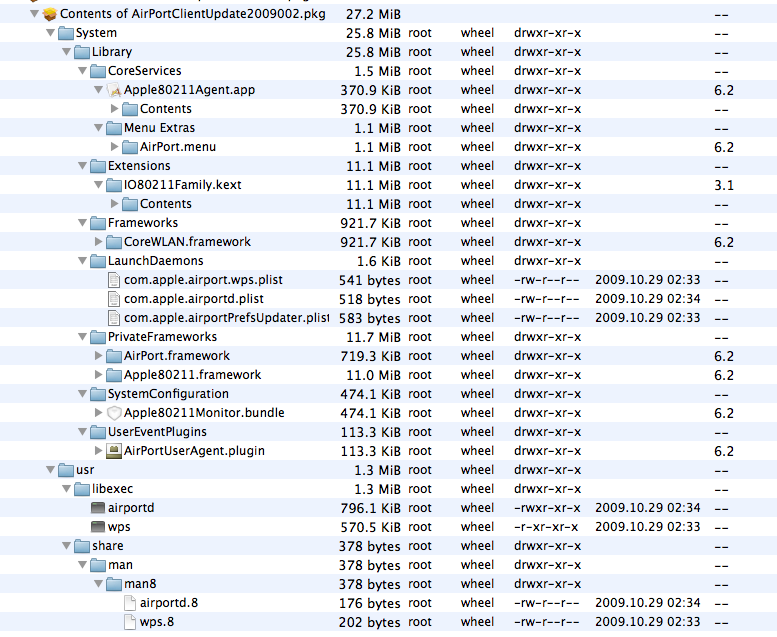Click the 583 bytes size value
The width and height of the screenshot is (777, 637).
(370, 318)
